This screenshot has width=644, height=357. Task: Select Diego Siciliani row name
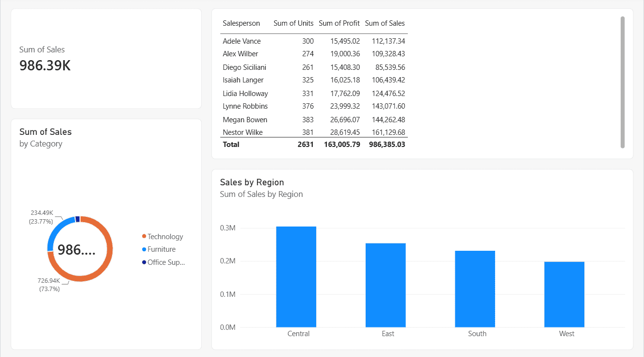(x=244, y=67)
